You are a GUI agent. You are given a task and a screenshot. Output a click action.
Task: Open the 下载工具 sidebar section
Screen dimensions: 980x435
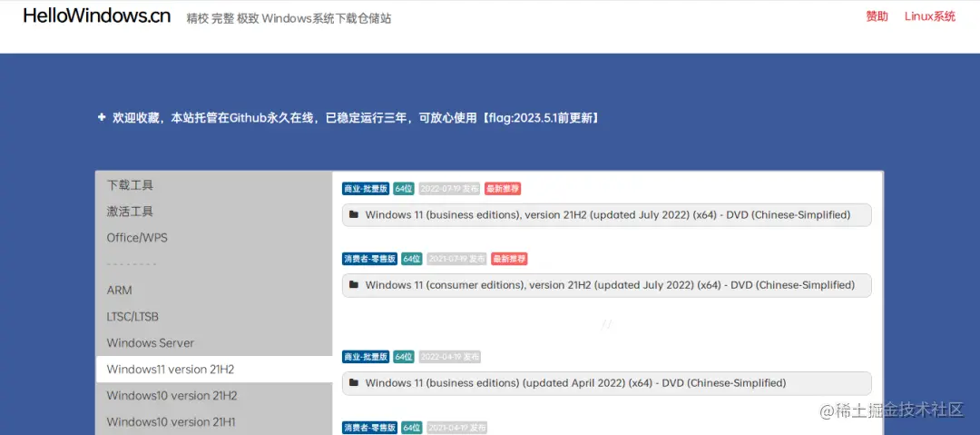click(130, 185)
